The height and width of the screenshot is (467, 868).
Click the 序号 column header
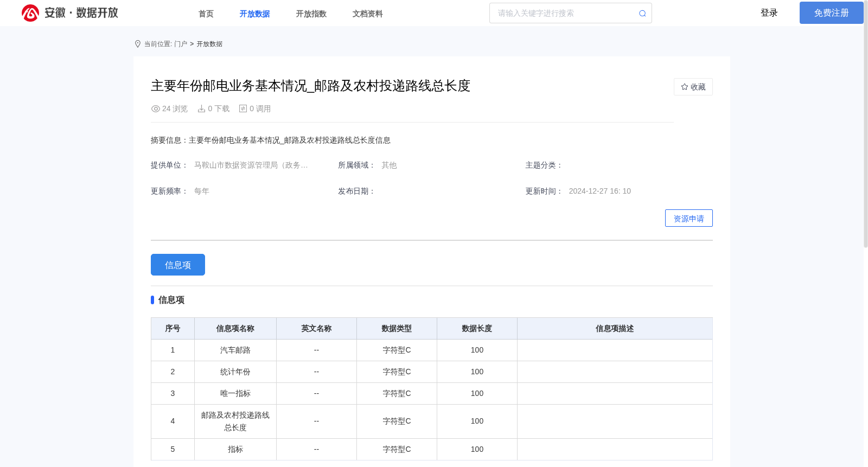coord(173,328)
